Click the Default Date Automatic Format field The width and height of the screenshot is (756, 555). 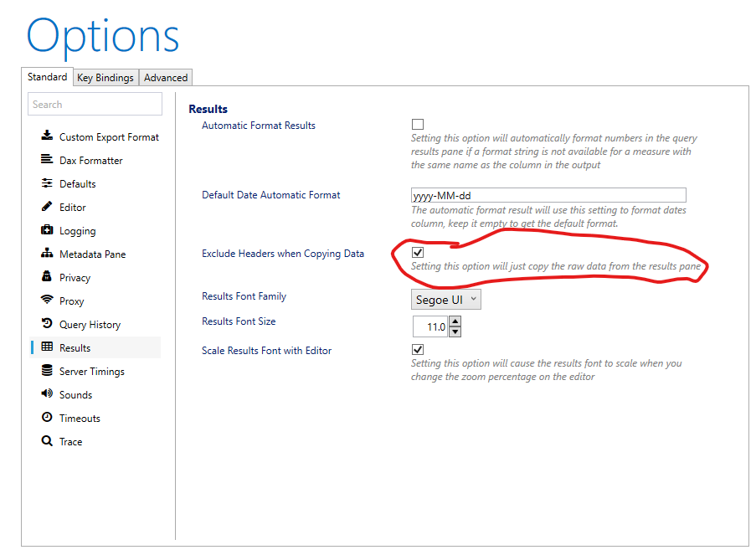coord(548,195)
